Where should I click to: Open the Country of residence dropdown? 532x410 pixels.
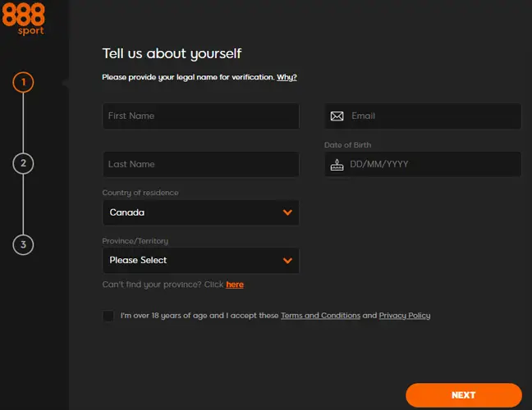click(200, 212)
